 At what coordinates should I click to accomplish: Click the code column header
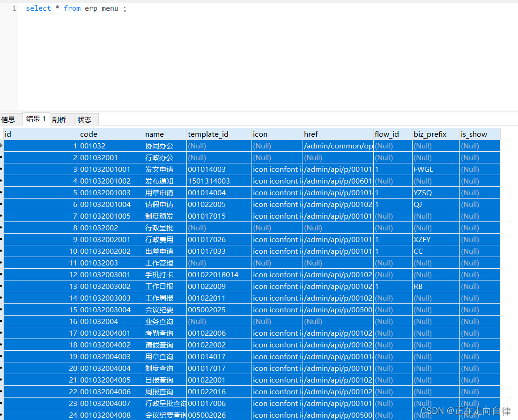point(111,134)
